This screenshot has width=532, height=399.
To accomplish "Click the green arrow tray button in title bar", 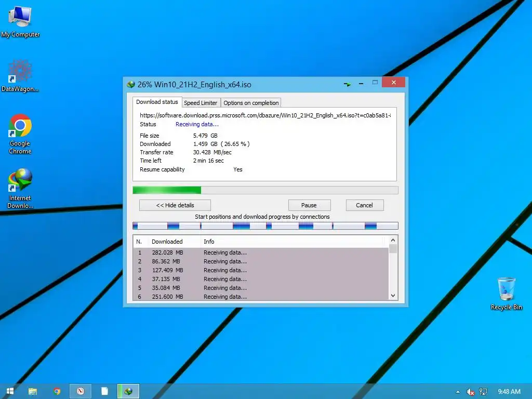I will click(347, 84).
